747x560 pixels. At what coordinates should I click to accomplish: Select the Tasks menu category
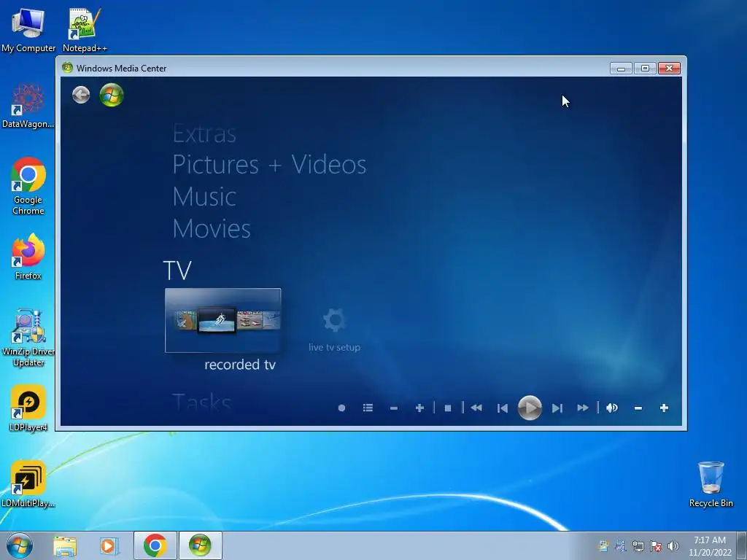coord(201,402)
